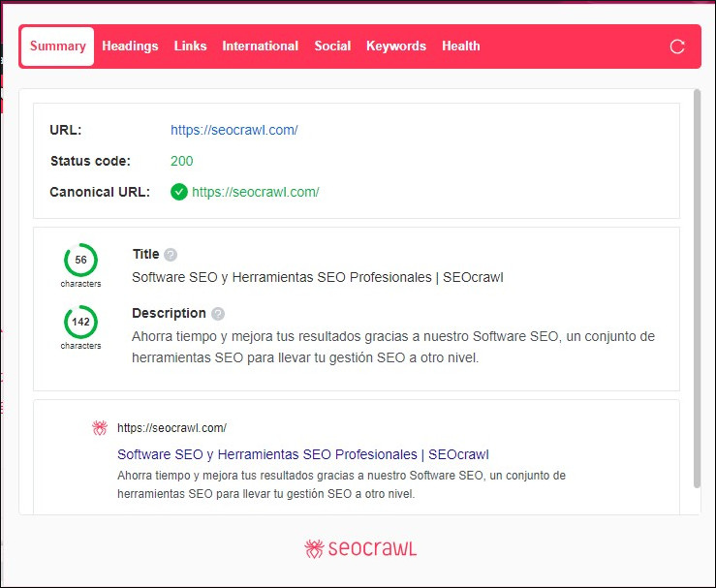Open the blue URL link https://seocrawl.com/
The width and height of the screenshot is (716, 588).
click(x=234, y=130)
